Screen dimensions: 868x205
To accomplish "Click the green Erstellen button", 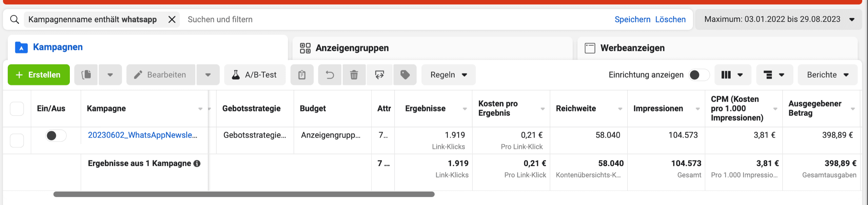I will pyautogui.click(x=39, y=75).
